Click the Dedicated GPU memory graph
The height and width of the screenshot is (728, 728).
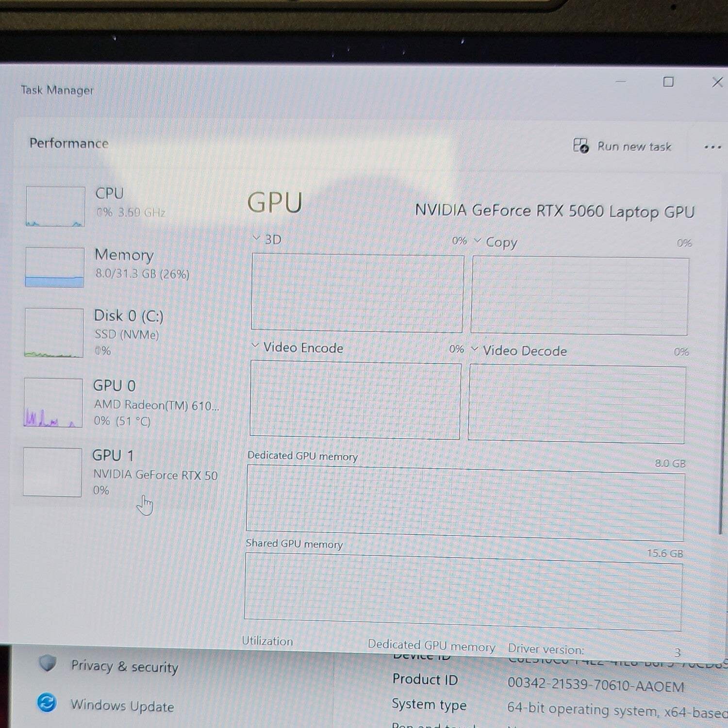click(465, 503)
